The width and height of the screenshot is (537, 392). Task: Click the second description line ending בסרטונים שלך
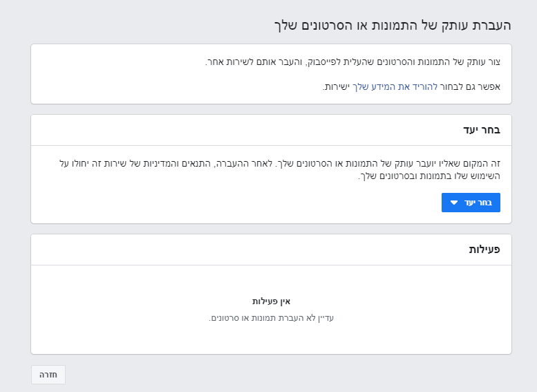(x=428, y=176)
